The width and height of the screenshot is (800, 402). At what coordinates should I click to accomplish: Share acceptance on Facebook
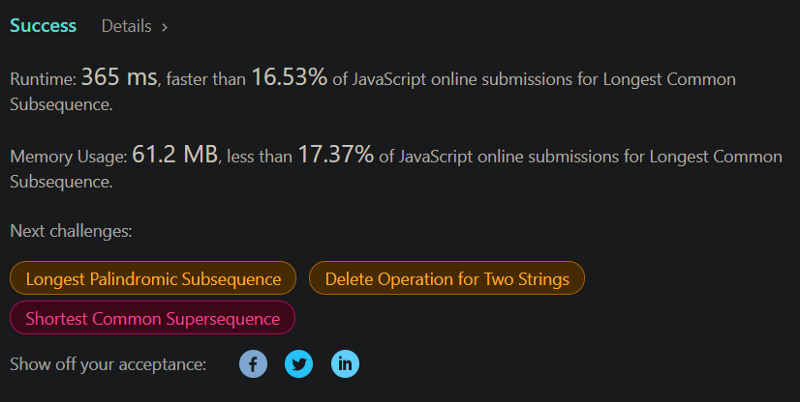click(x=253, y=364)
